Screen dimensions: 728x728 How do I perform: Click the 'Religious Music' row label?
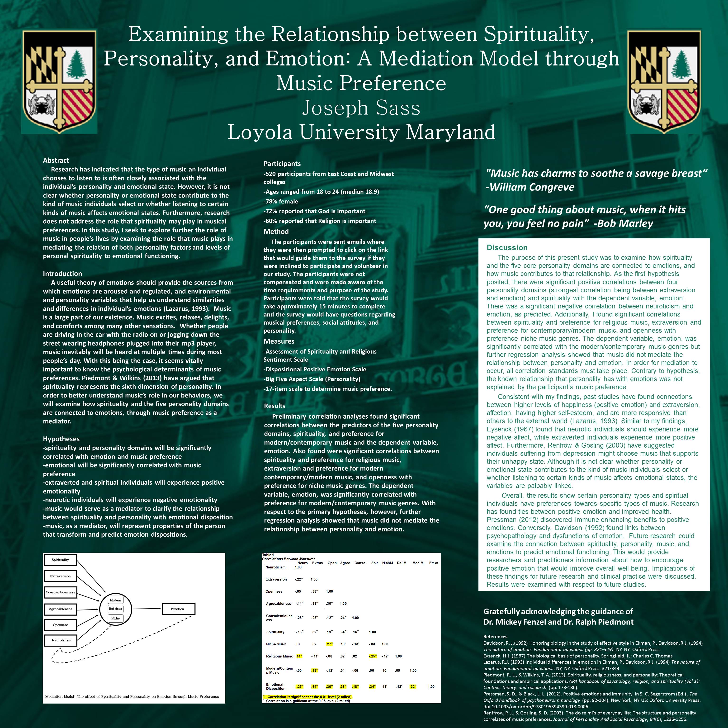(279, 656)
